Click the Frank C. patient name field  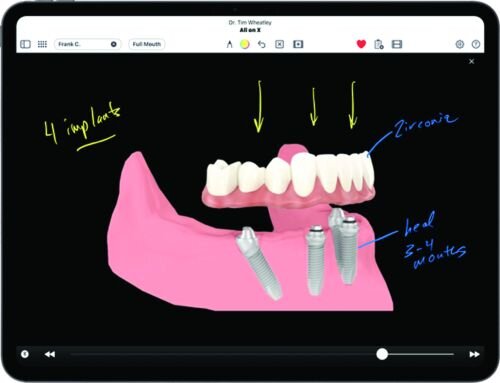point(87,44)
